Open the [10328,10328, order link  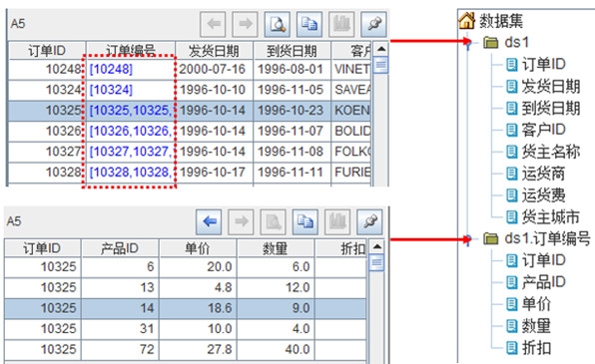click(x=130, y=173)
